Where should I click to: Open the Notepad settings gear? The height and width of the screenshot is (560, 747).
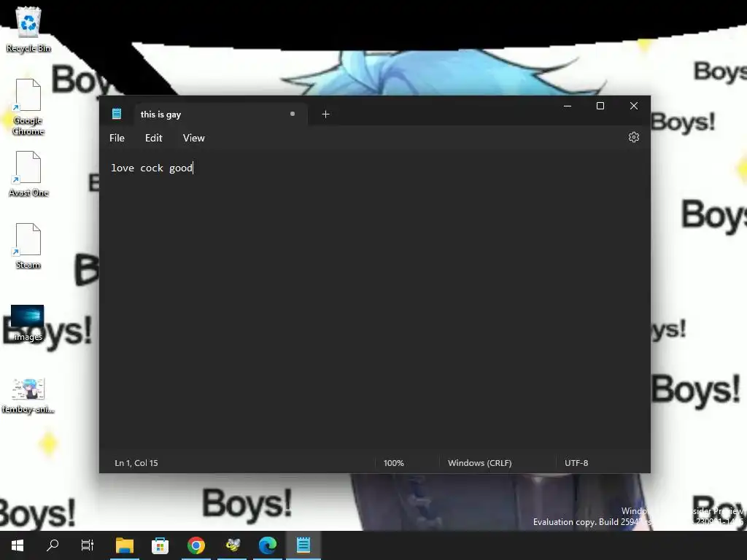634,138
